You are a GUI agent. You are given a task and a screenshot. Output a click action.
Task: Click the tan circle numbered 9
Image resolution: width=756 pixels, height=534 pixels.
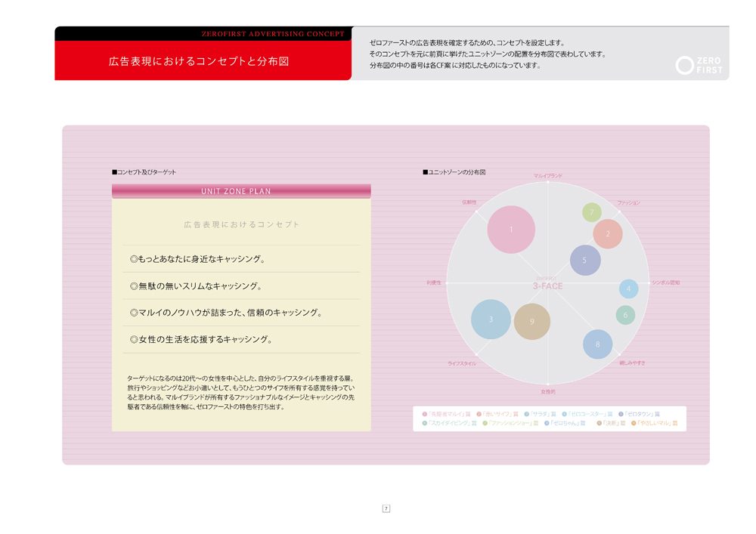click(x=531, y=321)
